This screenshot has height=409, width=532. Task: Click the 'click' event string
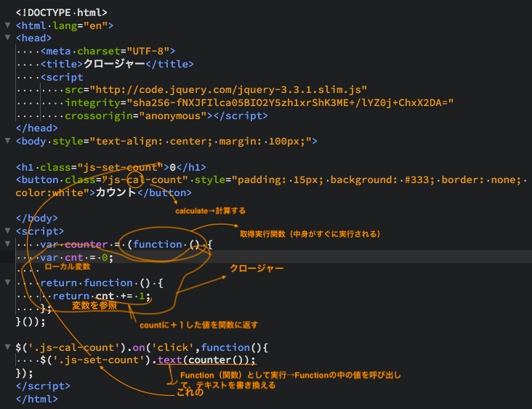point(173,348)
